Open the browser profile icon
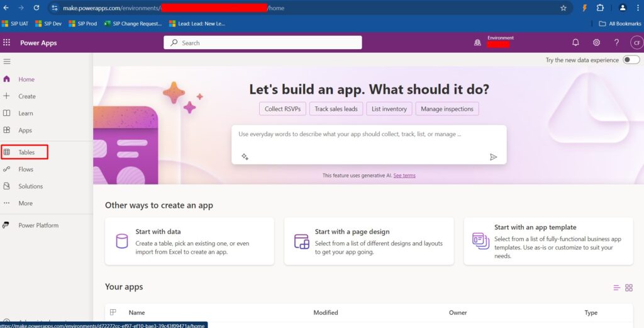This screenshot has width=644, height=328. (623, 8)
